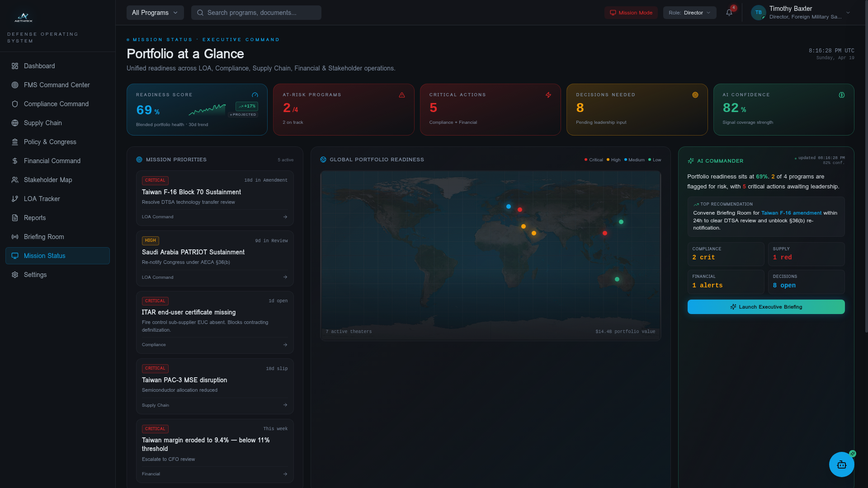The image size is (868, 488).
Task: Click Global Portfolio Readiness globe icon
Action: coord(323,160)
